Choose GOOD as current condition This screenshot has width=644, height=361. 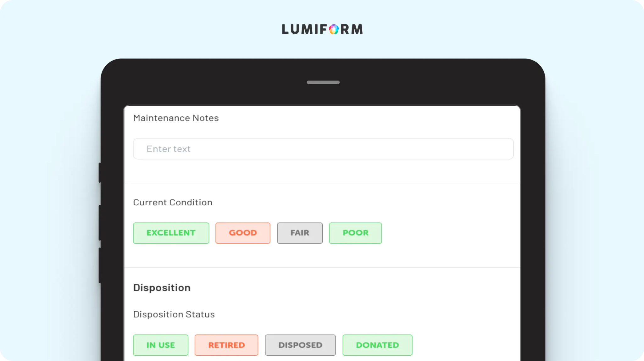[243, 233]
